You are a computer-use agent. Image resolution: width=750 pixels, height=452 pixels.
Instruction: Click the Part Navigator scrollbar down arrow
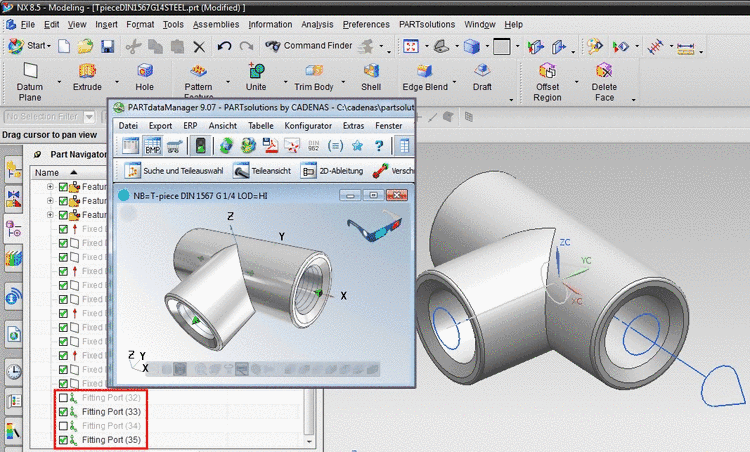[x=309, y=441]
